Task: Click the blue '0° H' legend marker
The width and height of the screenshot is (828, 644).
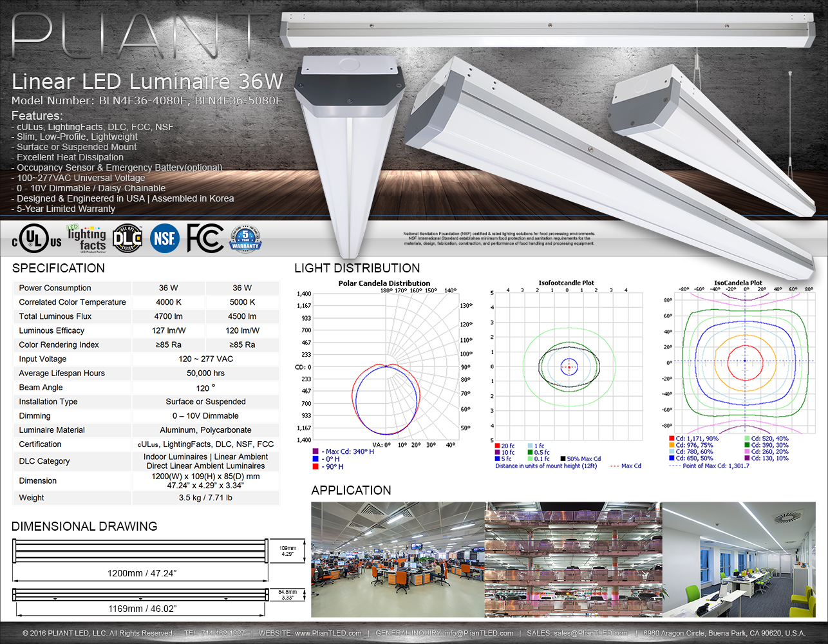Action: coord(315,459)
